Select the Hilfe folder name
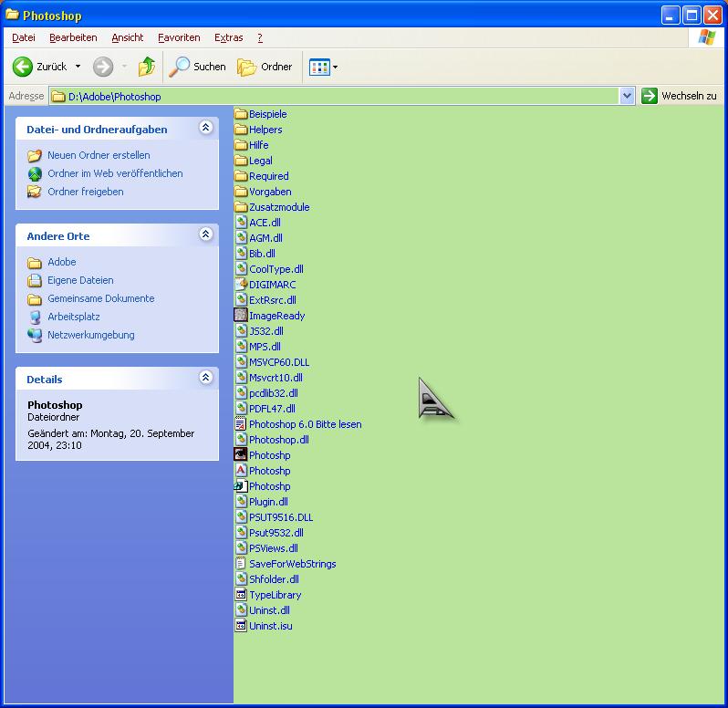This screenshot has width=728, height=708. [258, 145]
